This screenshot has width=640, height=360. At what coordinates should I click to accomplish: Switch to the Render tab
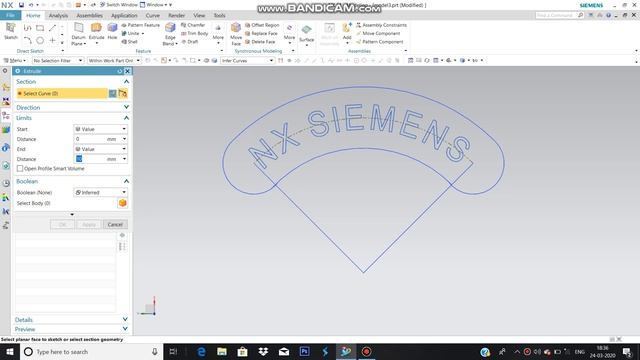(x=176, y=16)
